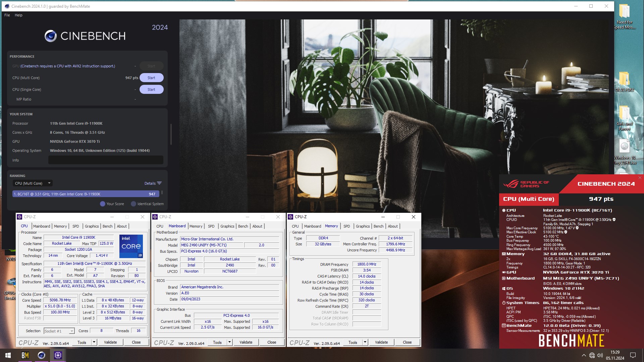Toggle Your Score indicator

[103, 204]
